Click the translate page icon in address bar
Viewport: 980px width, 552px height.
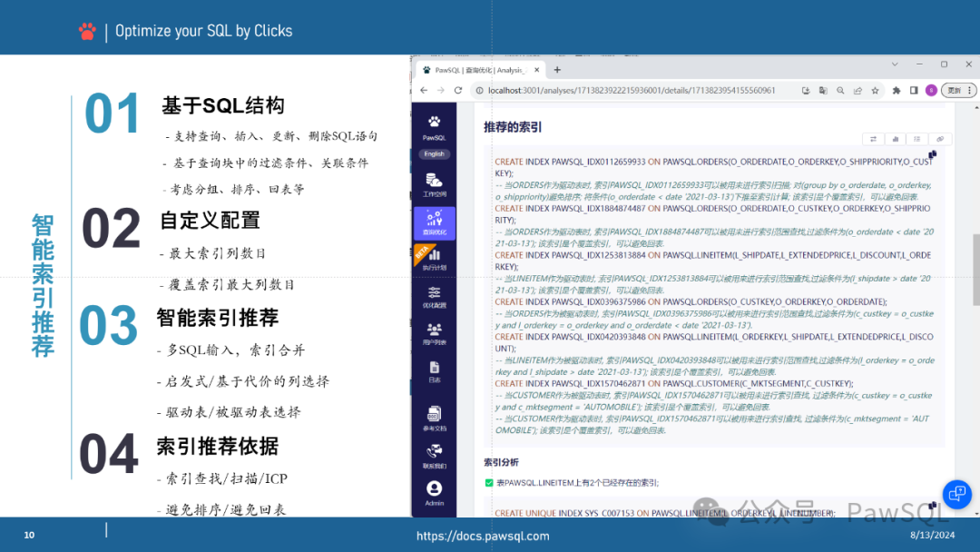coord(823,91)
